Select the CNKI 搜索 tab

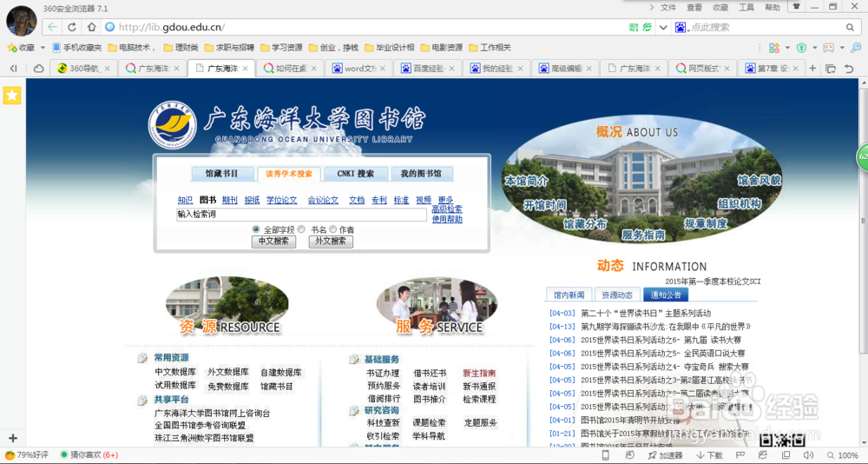pyautogui.click(x=355, y=174)
